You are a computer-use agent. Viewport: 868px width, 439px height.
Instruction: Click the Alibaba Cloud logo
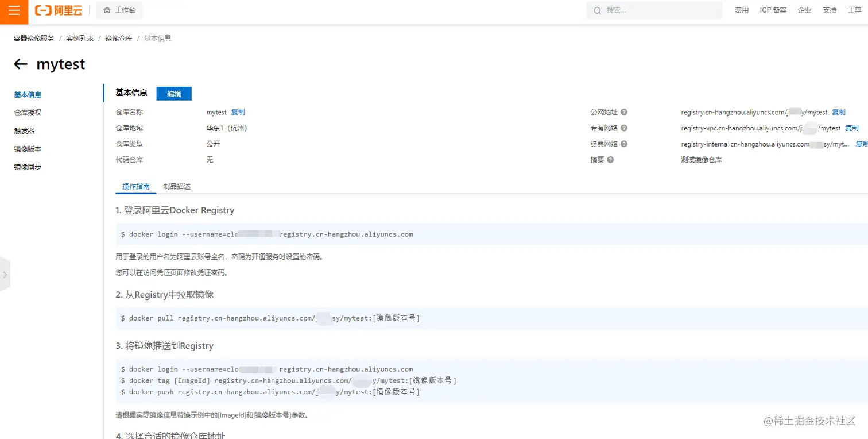click(58, 10)
